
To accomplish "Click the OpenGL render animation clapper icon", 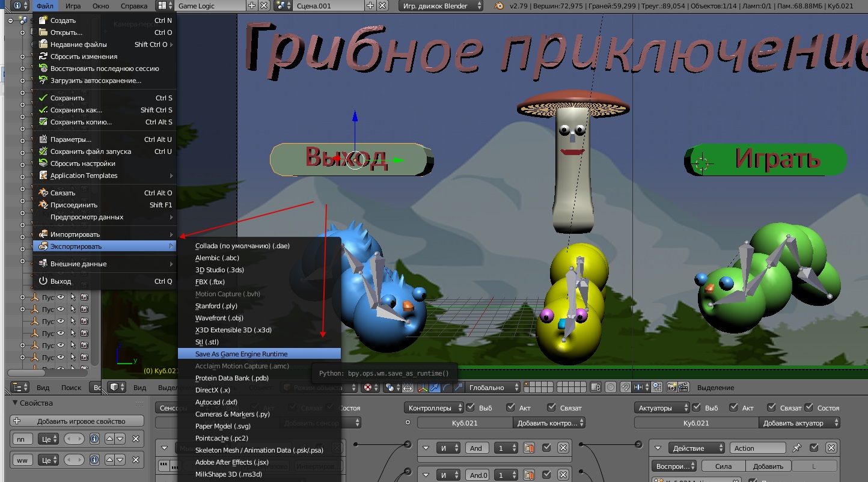I will point(684,388).
